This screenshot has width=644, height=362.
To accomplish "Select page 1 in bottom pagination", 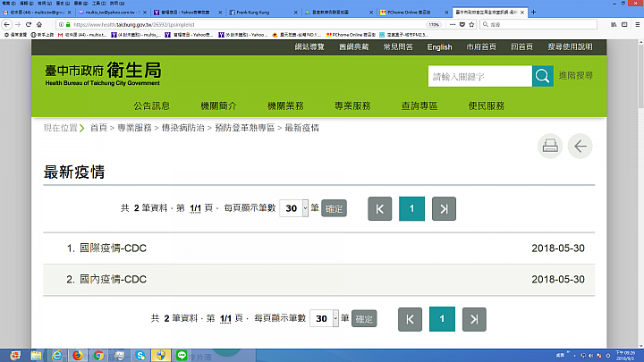I will 443,319.
